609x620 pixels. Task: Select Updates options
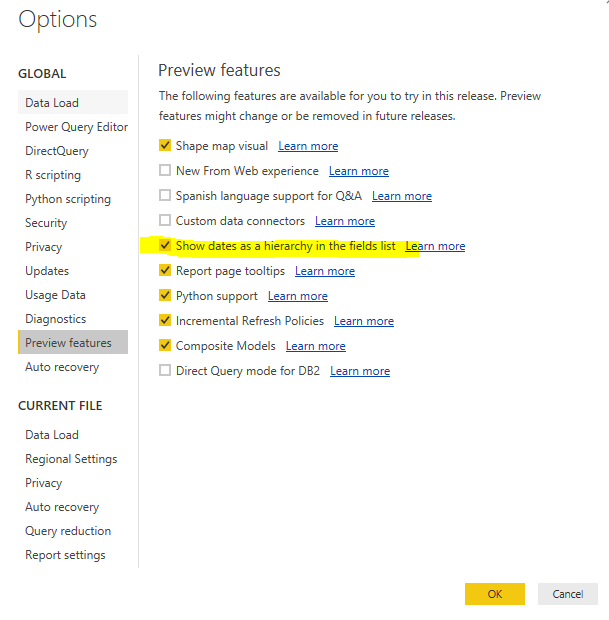(73, 271)
